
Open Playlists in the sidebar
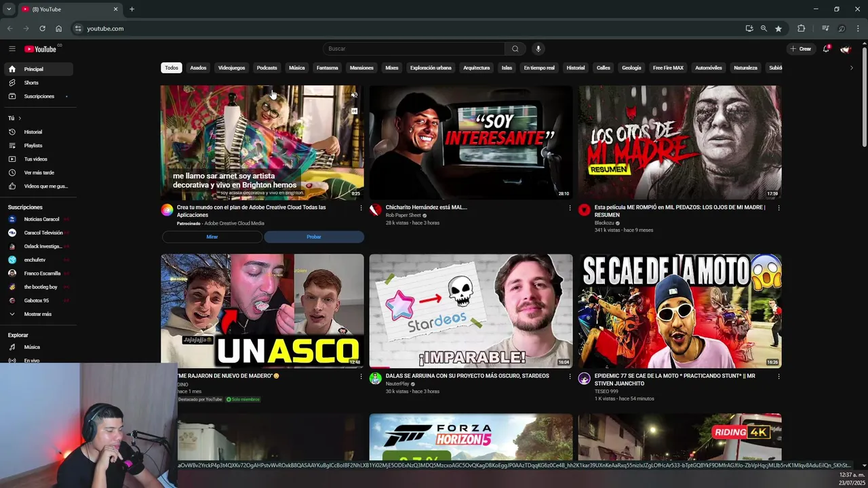tap(38, 146)
